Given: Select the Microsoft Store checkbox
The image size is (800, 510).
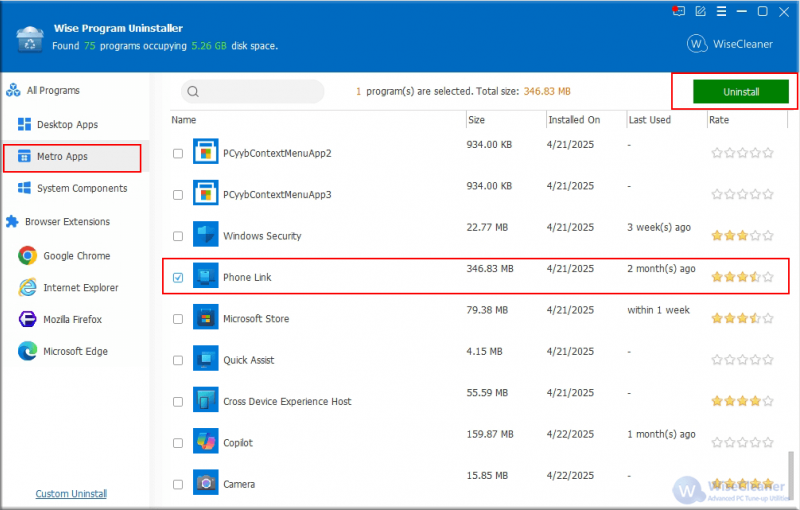Looking at the screenshot, I should pyautogui.click(x=178, y=319).
